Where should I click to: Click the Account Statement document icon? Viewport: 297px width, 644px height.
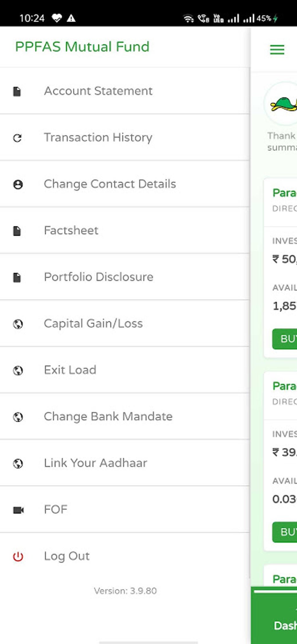pos(17,91)
